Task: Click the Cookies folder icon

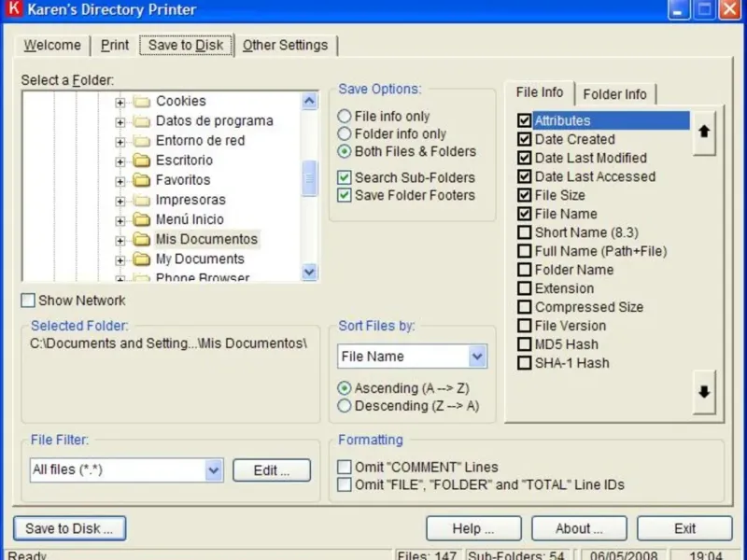Action: pos(142,102)
